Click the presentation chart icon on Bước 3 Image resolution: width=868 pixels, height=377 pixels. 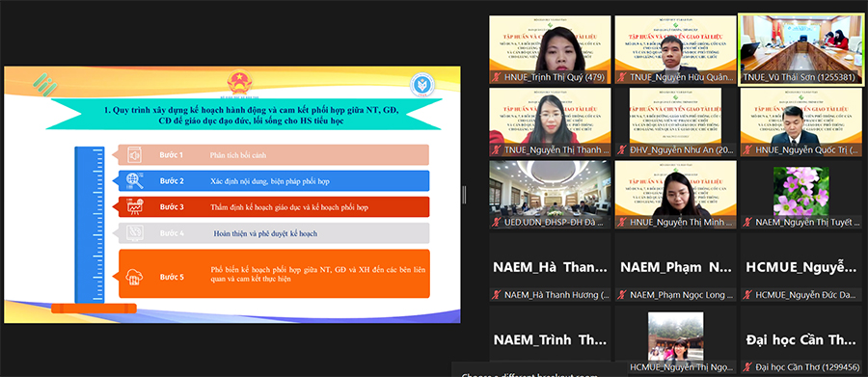click(135, 207)
